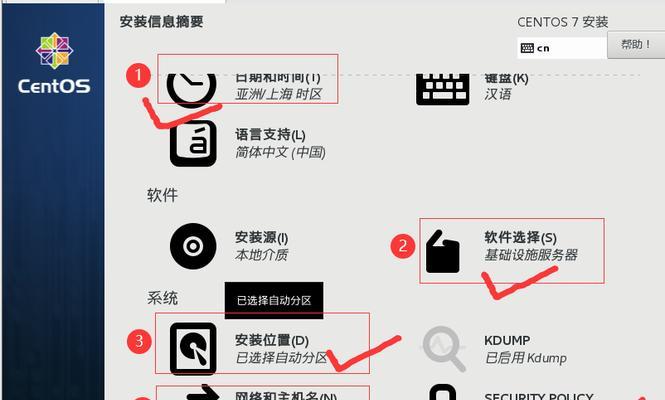Open the security policy lock icon

coord(442,392)
